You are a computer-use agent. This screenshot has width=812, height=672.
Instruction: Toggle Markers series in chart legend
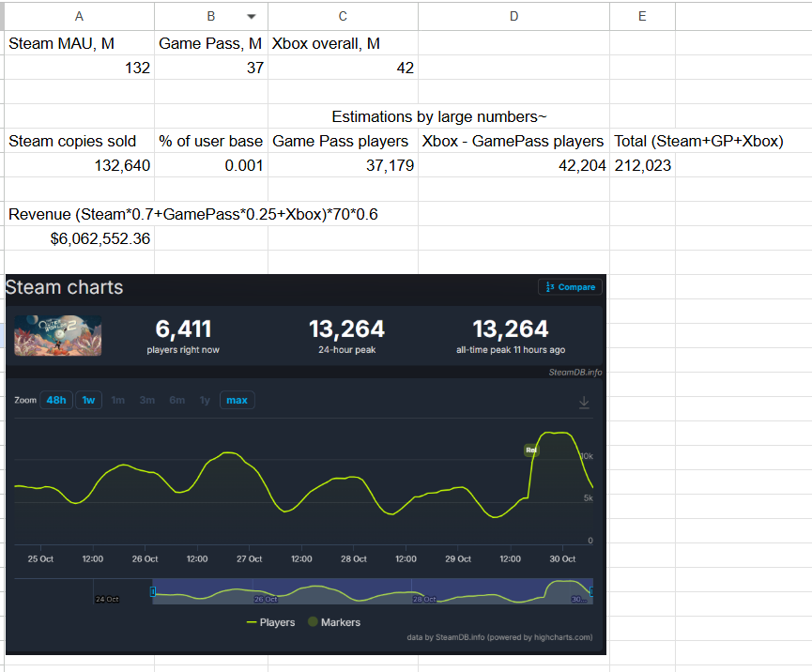334,622
